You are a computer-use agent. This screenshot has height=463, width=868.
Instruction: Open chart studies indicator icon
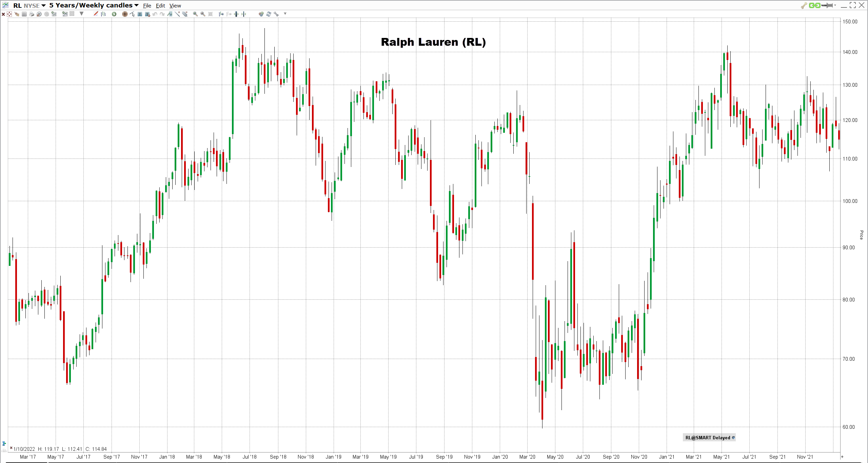tap(170, 14)
